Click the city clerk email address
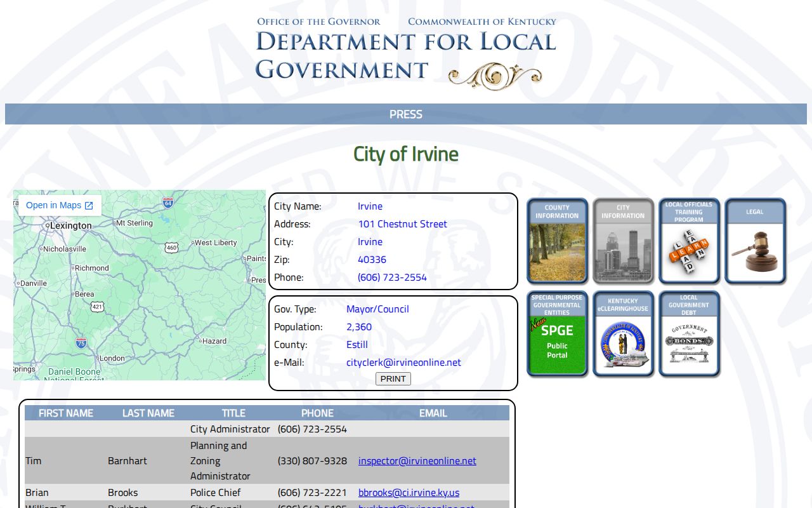This screenshot has width=812, height=508. pyautogui.click(x=403, y=363)
